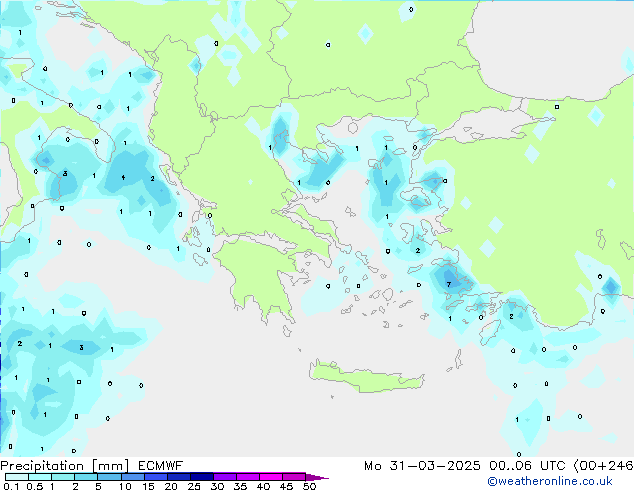Select the 2–5 mm legend color swatch
634x490 pixels.
click(x=86, y=477)
